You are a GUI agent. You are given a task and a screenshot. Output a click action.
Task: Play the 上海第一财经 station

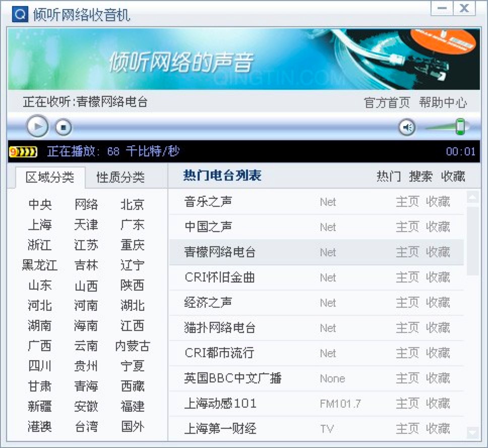coord(220,429)
